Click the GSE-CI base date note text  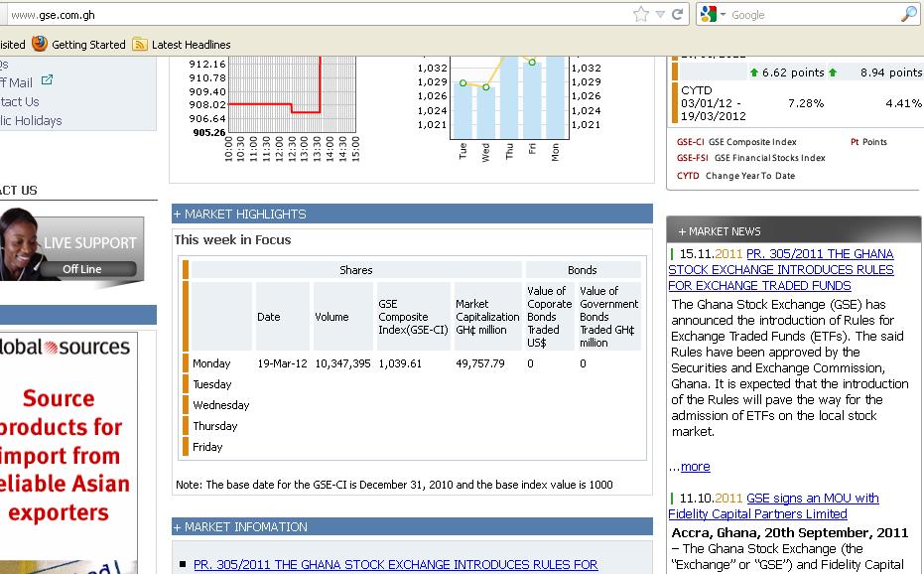394,485
